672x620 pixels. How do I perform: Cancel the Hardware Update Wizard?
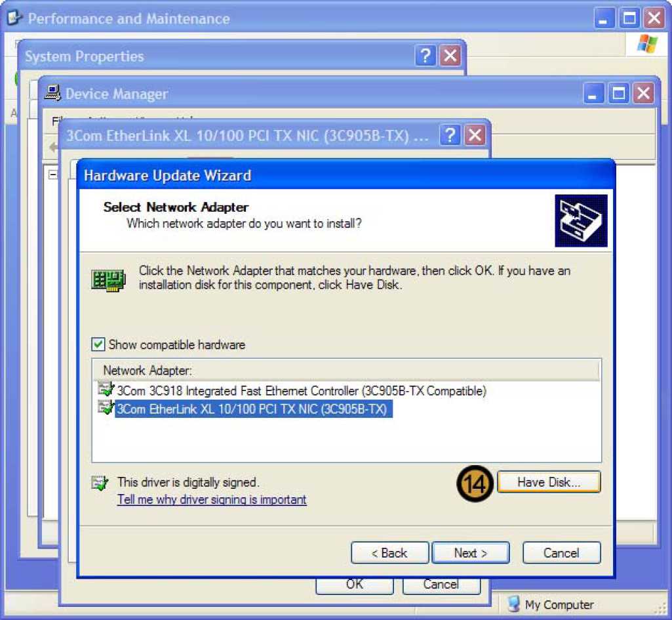tap(561, 552)
